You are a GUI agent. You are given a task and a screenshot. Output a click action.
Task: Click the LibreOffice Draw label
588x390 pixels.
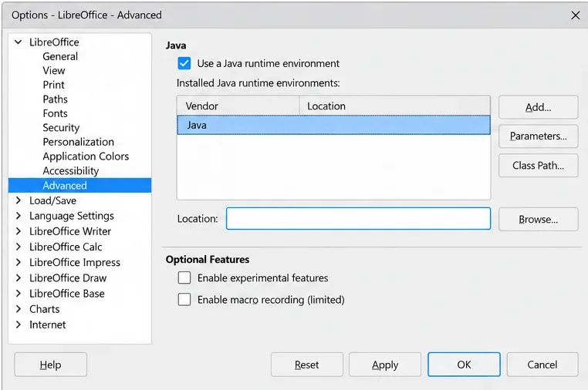68,278
